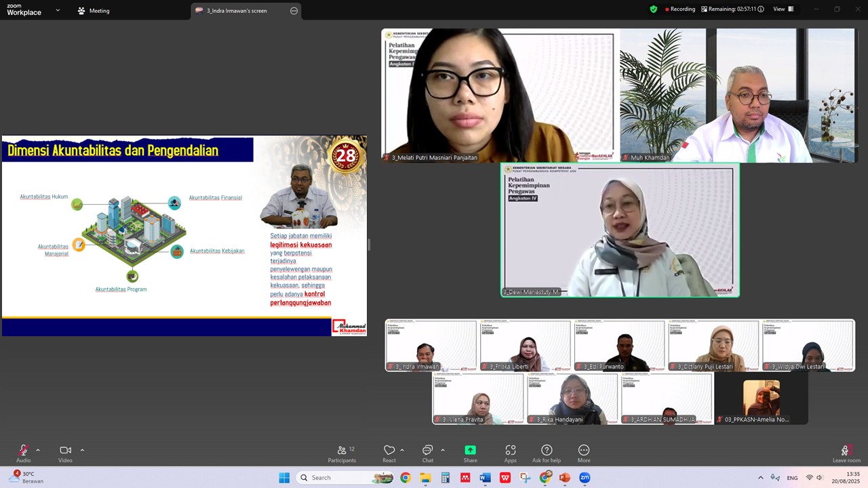
Task: Click 3_Rika Handayani participant thumbnail
Action: tap(573, 399)
